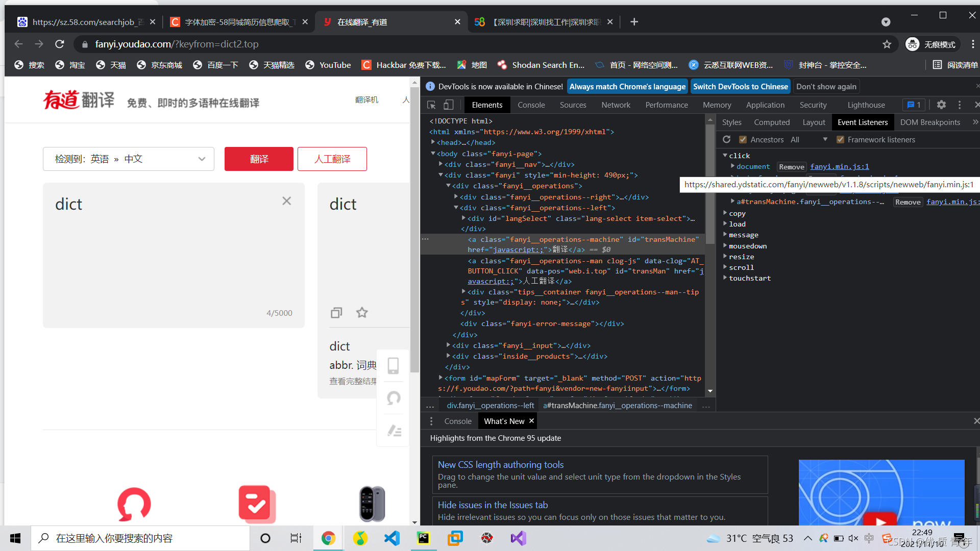Close the What's New tab
The image size is (980, 551).
[x=531, y=421]
